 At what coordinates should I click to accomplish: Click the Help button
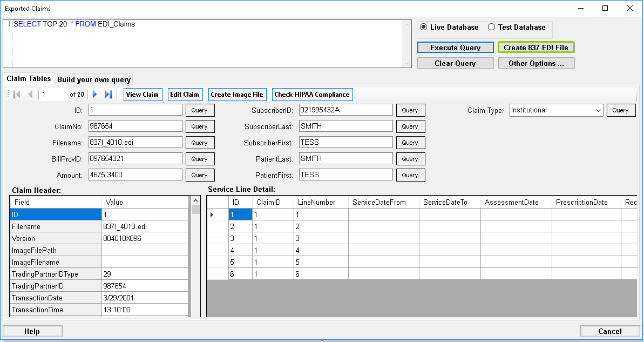click(32, 331)
